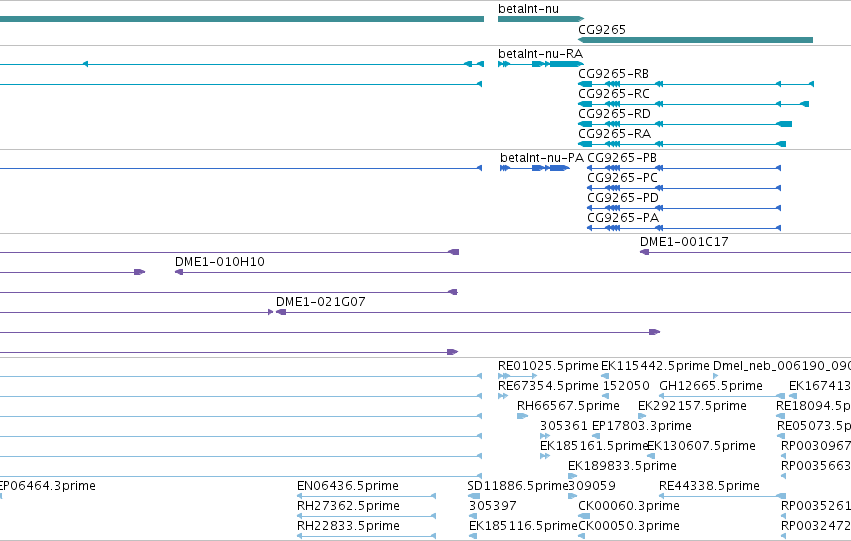Click the betaInt-nu-PA protein label

pos(542,158)
